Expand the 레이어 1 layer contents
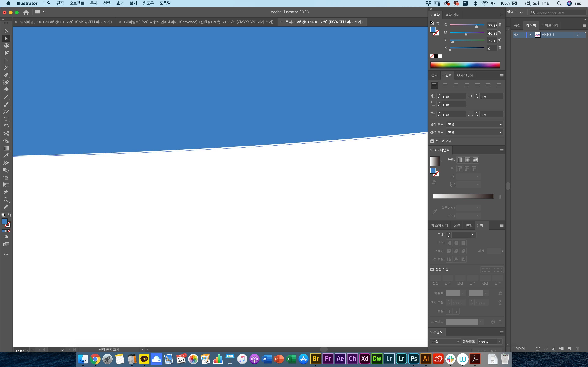The height and width of the screenshot is (367, 588). click(x=530, y=35)
